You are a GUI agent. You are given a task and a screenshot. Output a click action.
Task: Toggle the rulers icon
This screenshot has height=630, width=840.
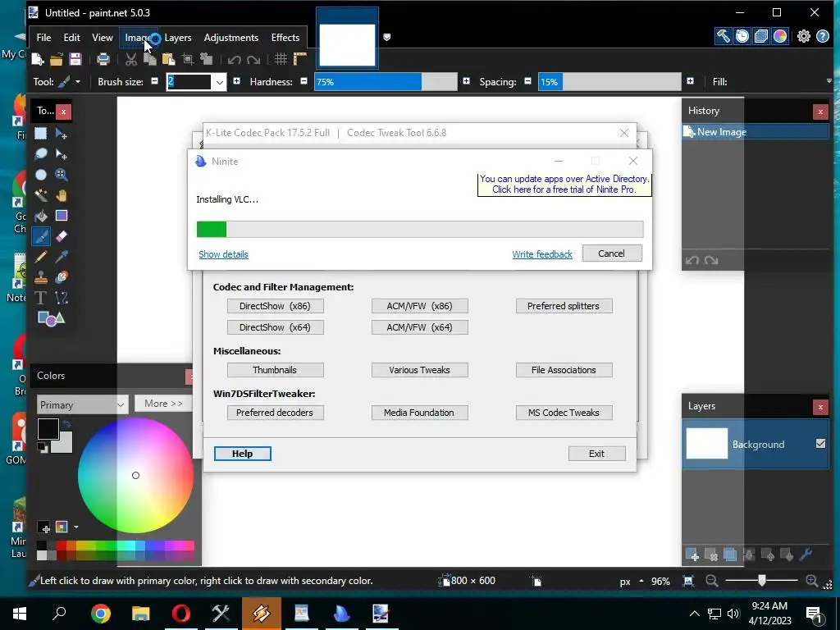click(300, 59)
